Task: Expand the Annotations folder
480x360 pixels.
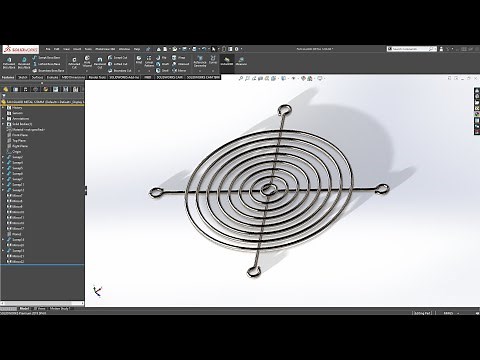Action: (3, 119)
